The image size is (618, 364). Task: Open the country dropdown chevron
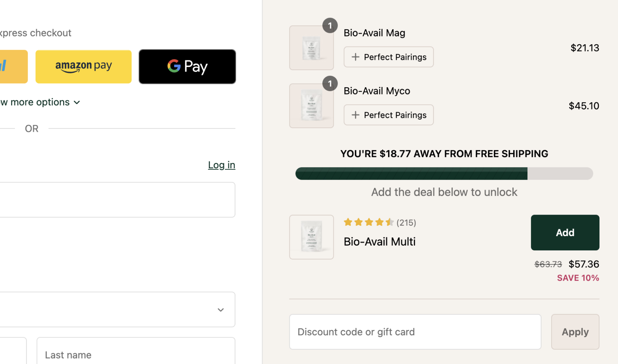point(221,310)
